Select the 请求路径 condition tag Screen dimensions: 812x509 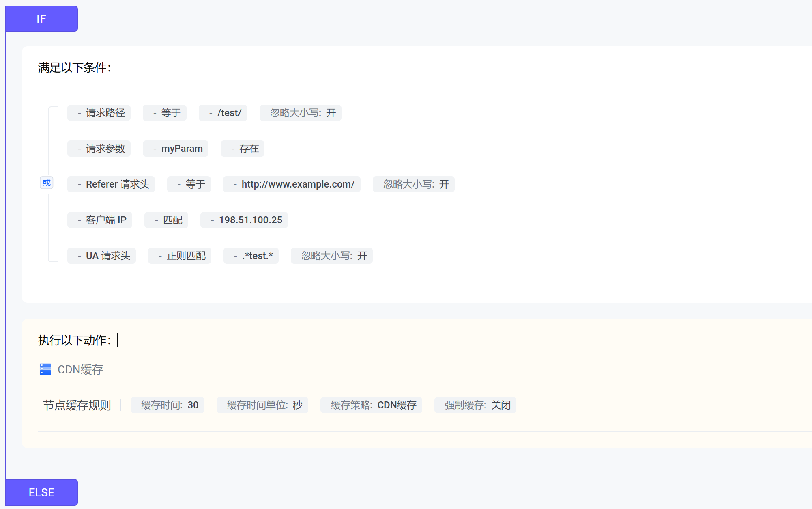click(99, 113)
